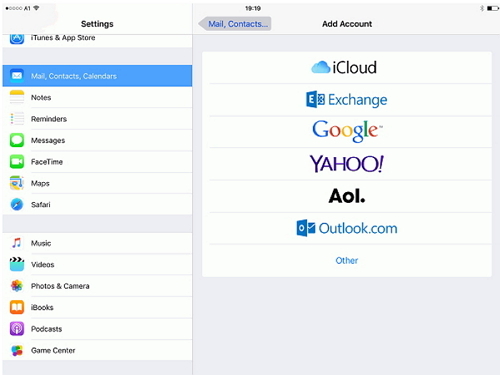The height and width of the screenshot is (375, 500).
Task: Open Safari settings label
Action: 41,205
